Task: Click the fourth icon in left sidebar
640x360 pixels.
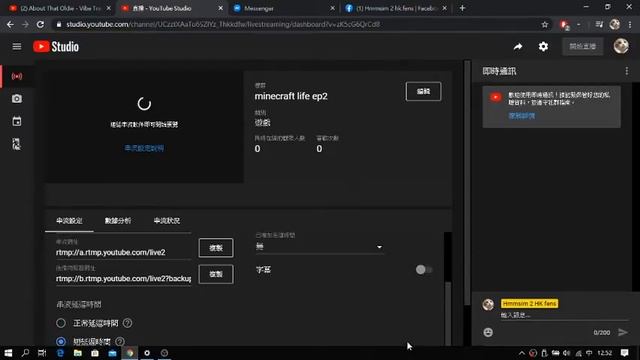Action: pos(16,144)
